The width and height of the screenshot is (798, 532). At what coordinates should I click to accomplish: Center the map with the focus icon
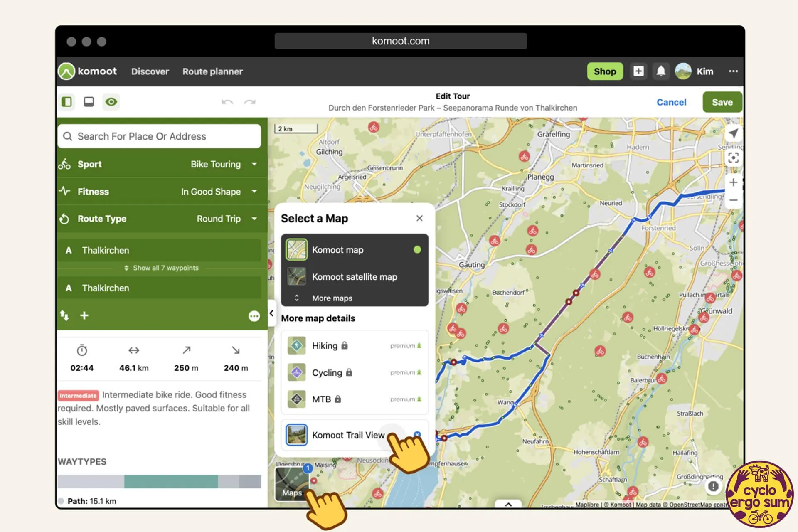tap(734, 158)
